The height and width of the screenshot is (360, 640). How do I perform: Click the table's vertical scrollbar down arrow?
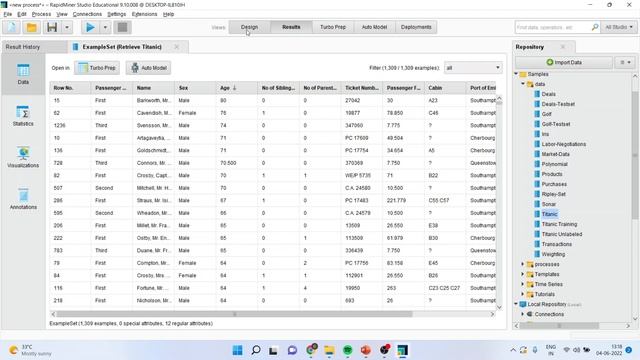coord(499,307)
